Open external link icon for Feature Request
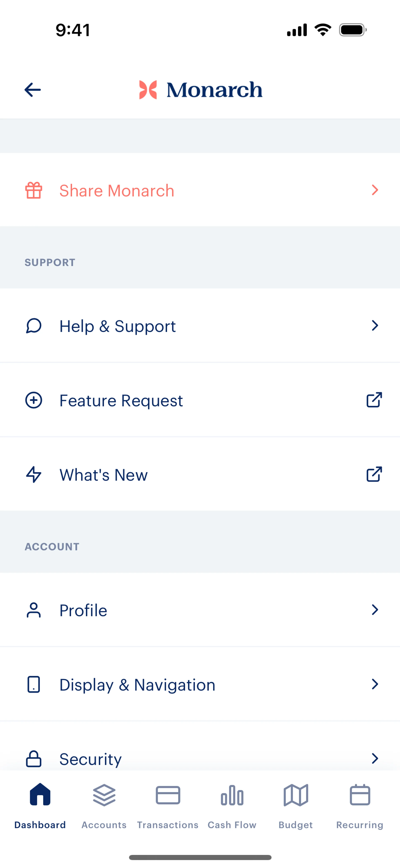400x868 pixels. pyautogui.click(x=374, y=400)
